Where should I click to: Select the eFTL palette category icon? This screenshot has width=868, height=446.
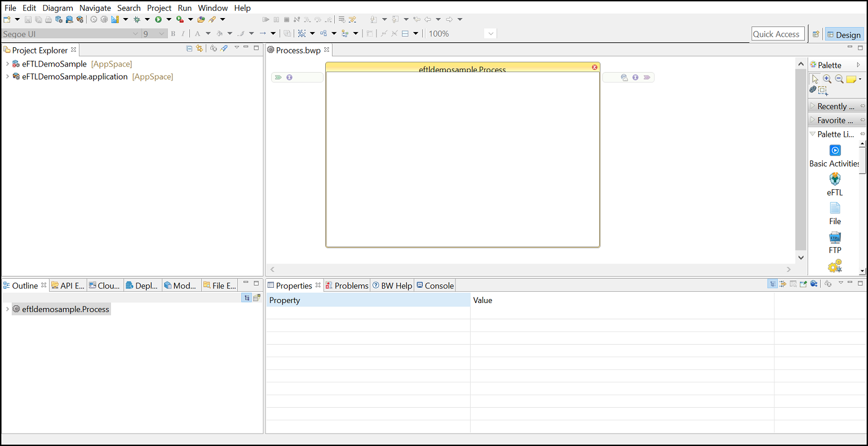click(835, 179)
